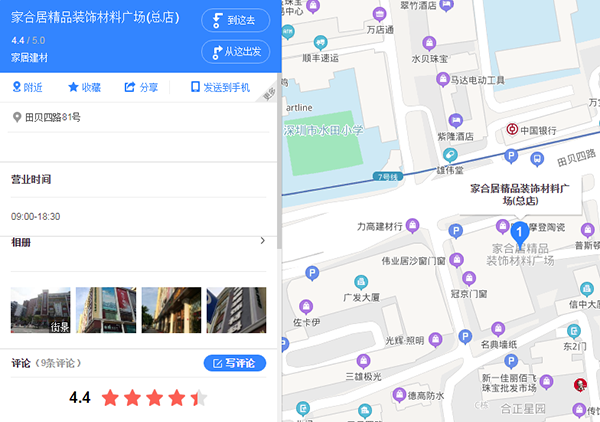This screenshot has width=600, height=422.
Task: Open the 街景 street view thumbnail
Action: [x=38, y=310]
